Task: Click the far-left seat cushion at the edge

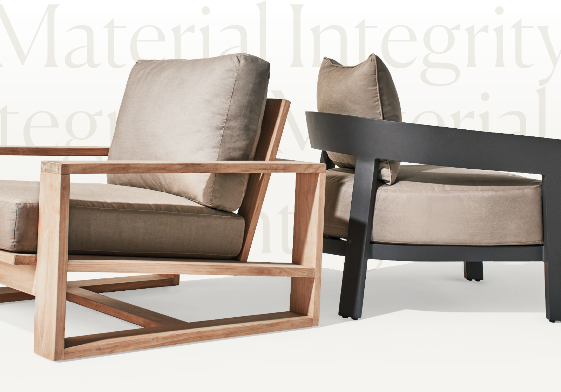Action: coord(18,214)
